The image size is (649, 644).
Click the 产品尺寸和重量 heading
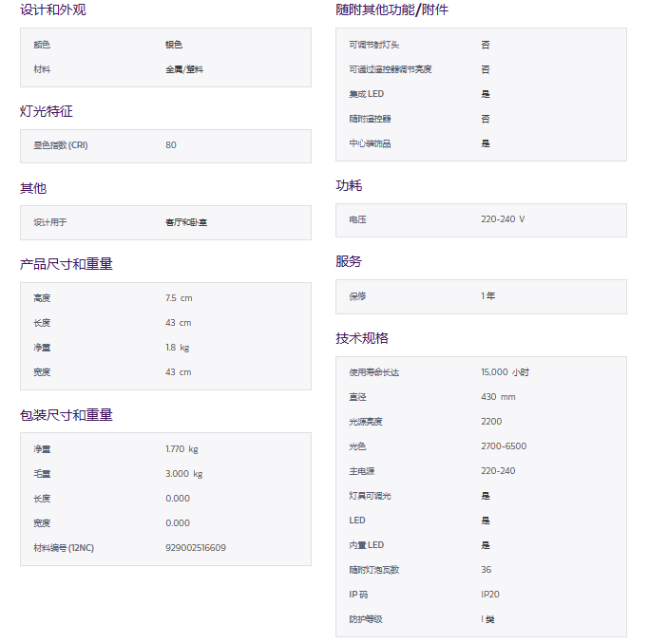(66, 263)
